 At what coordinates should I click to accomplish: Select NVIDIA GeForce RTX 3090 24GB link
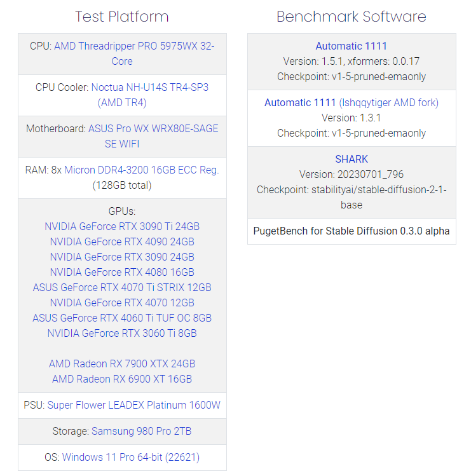point(122,257)
